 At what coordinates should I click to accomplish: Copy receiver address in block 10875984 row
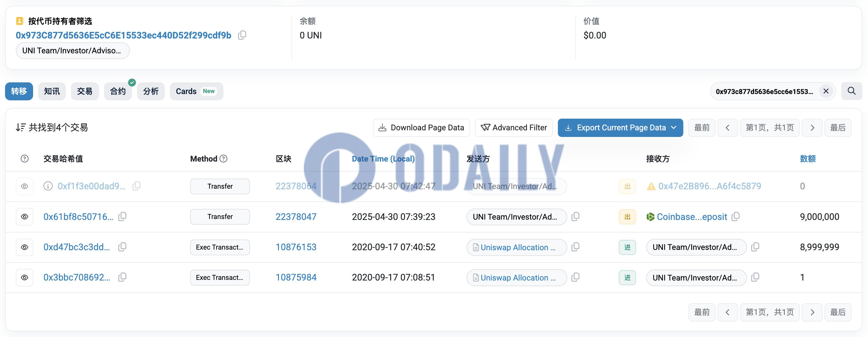755,277
